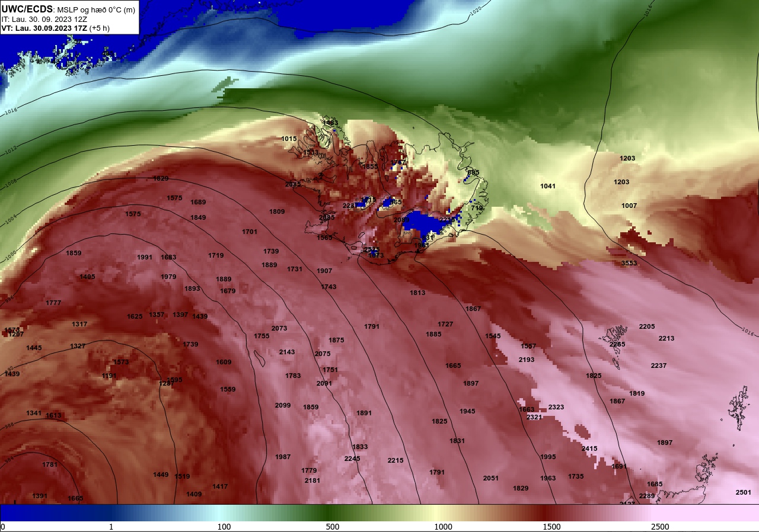The width and height of the screenshot is (759, 532).
Task: Click the map value "1963"
Action: [x=548, y=478]
